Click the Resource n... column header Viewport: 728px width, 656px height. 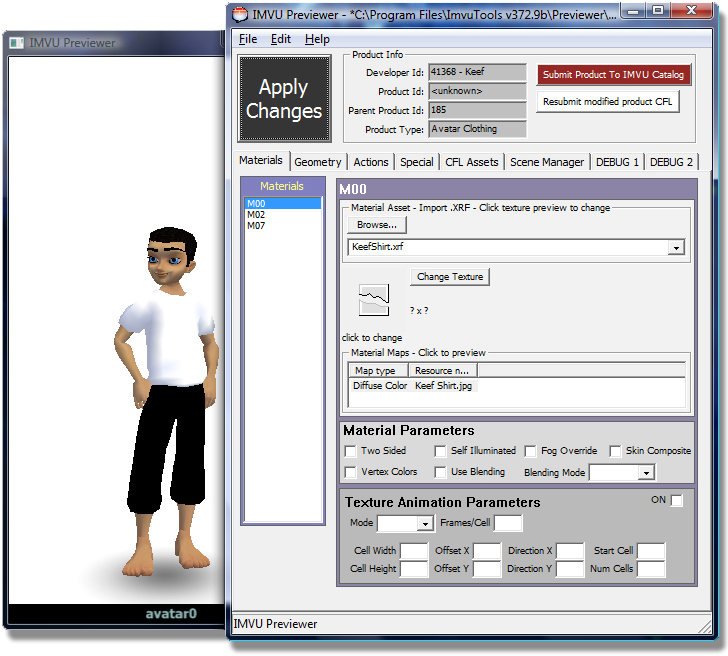(x=443, y=370)
